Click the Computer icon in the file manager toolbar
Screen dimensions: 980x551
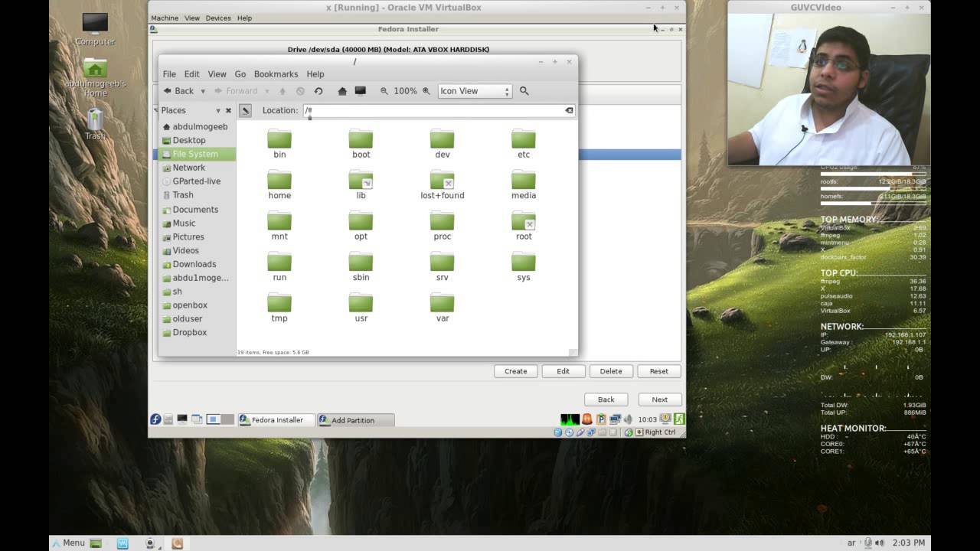tap(360, 91)
